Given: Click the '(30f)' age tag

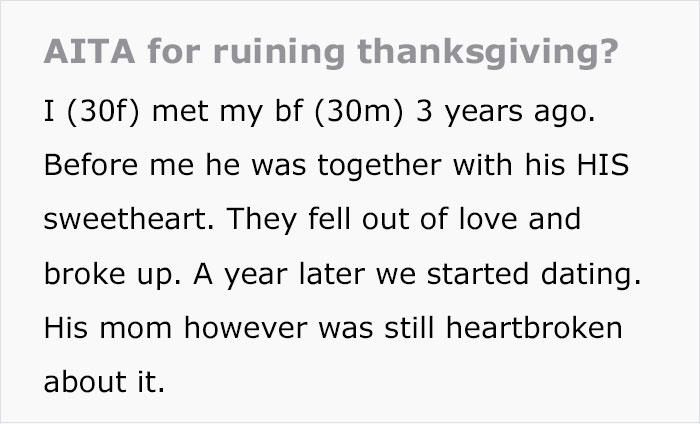Looking at the screenshot, I should tap(103, 111).
